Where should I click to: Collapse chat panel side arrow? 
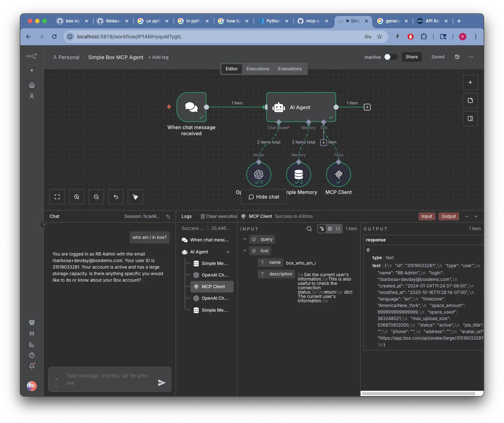click(43, 224)
